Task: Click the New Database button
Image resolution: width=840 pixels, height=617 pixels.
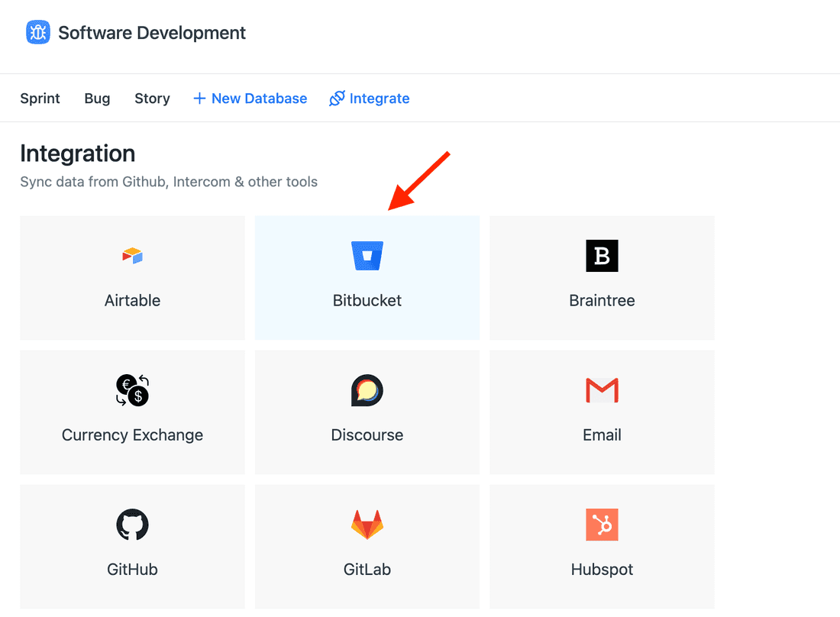Action: point(250,98)
